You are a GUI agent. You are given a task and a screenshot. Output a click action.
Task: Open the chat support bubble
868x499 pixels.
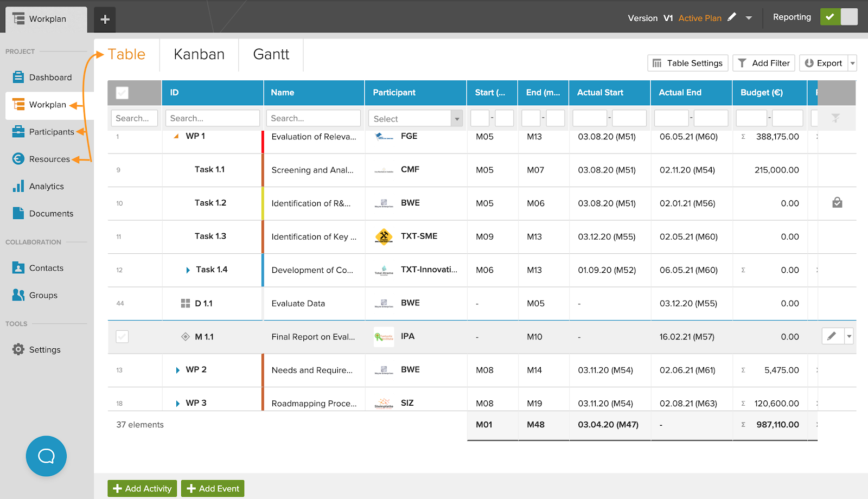(46, 456)
